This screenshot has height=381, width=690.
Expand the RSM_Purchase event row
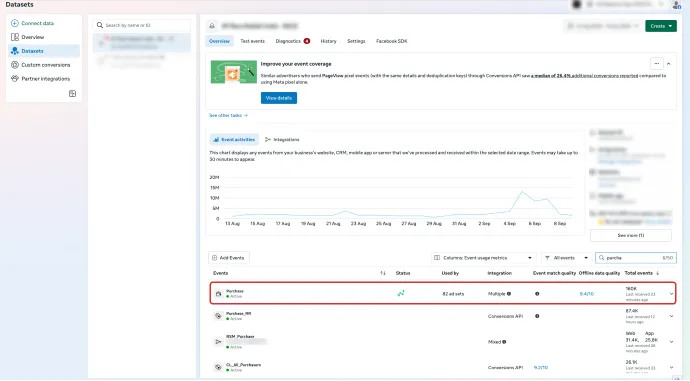(672, 341)
